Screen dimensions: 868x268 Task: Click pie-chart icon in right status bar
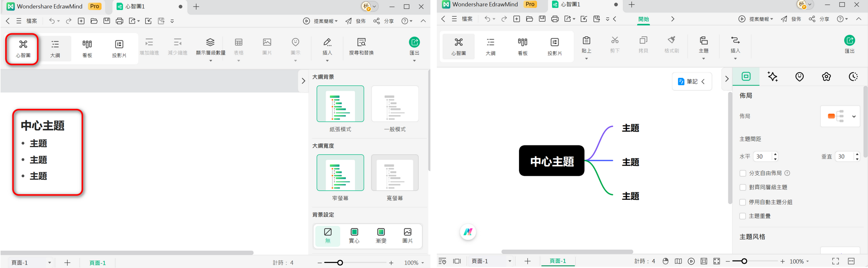[x=665, y=261]
